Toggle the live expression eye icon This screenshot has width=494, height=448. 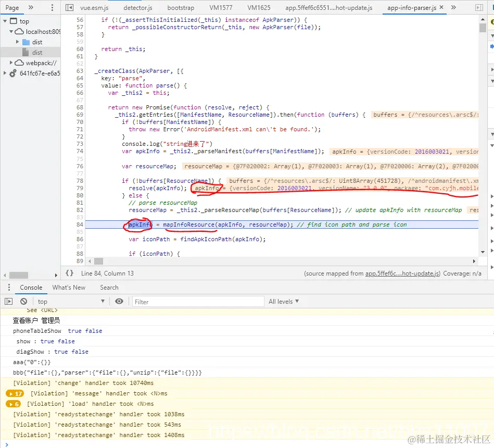tap(119, 302)
